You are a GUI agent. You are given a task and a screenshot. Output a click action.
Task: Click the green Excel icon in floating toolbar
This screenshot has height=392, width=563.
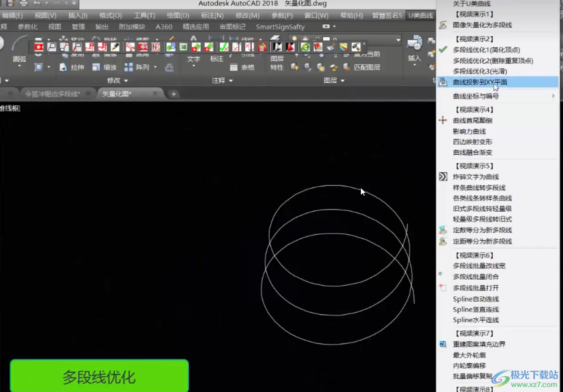tap(183, 47)
